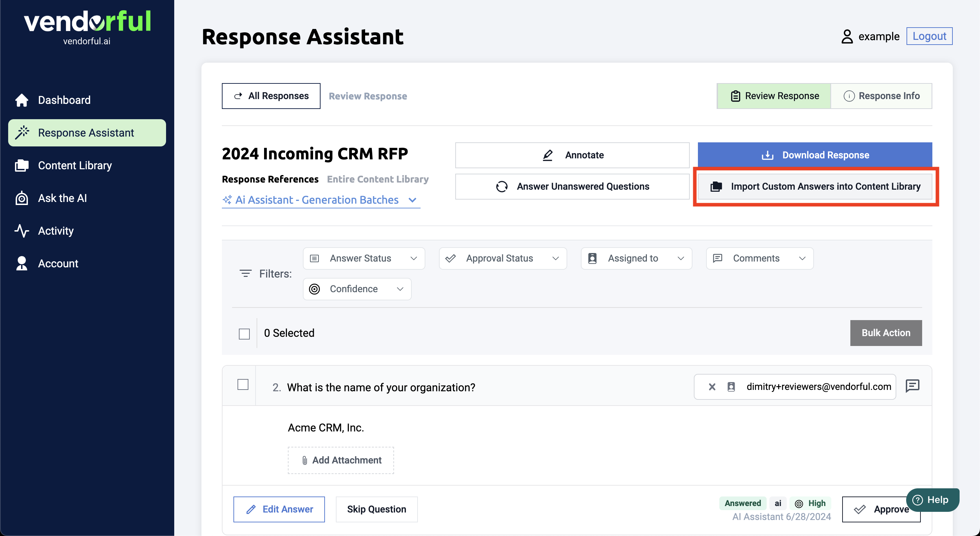Click the Dashboard home icon

[x=21, y=100]
